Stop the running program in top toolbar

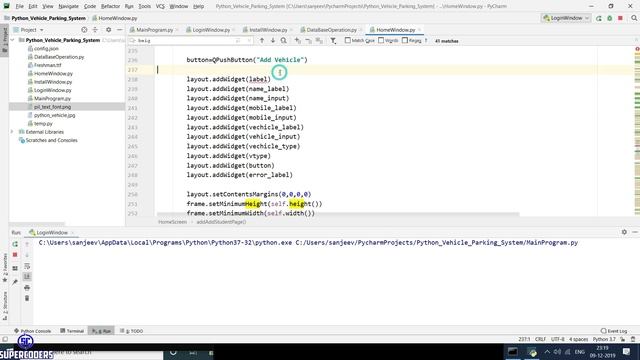620,18
